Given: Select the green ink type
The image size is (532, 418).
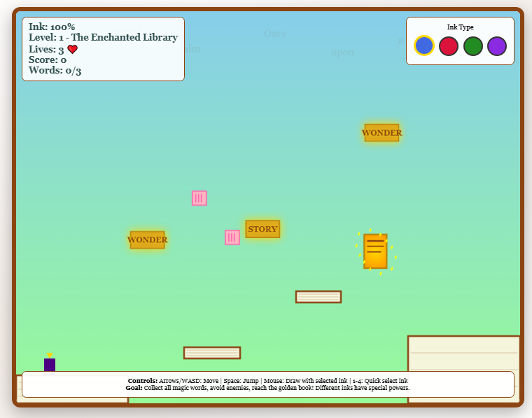Looking at the screenshot, I should 472,46.
